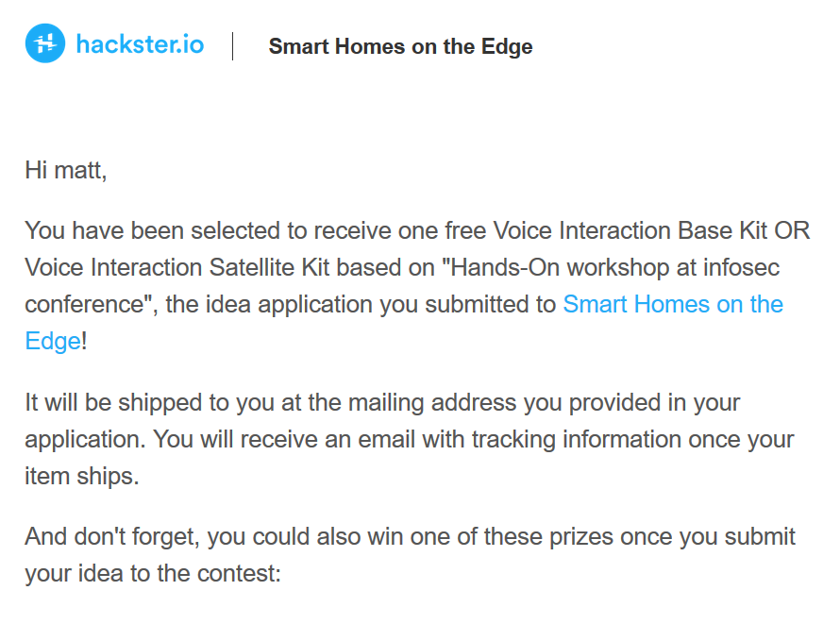
Task: Click the blue Edge link text
Action: [53, 342]
